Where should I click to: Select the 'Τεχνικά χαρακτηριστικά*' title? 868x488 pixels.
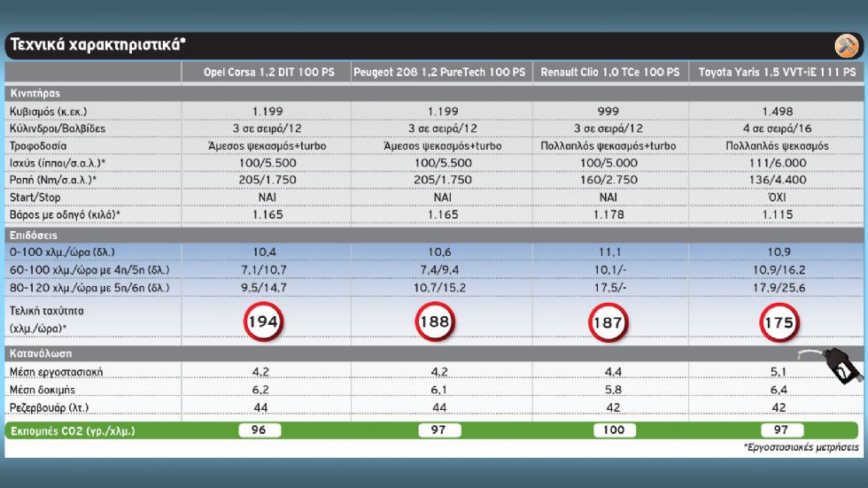98,44
